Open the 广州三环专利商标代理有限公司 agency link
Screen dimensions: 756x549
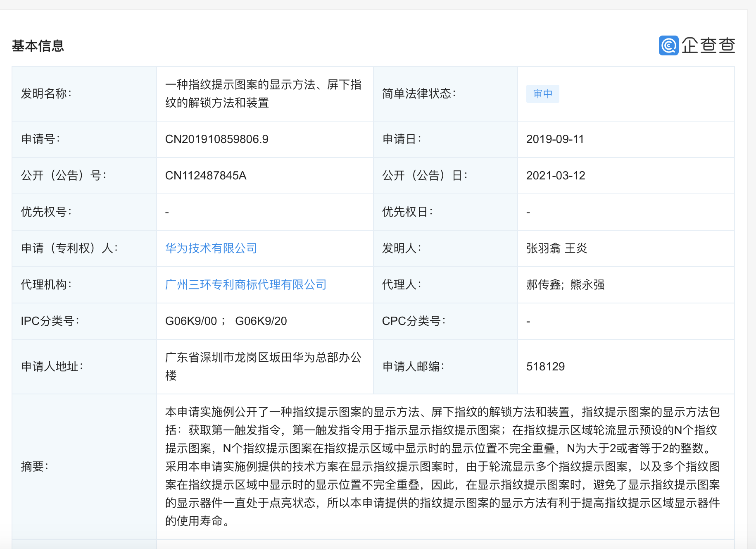pos(245,285)
